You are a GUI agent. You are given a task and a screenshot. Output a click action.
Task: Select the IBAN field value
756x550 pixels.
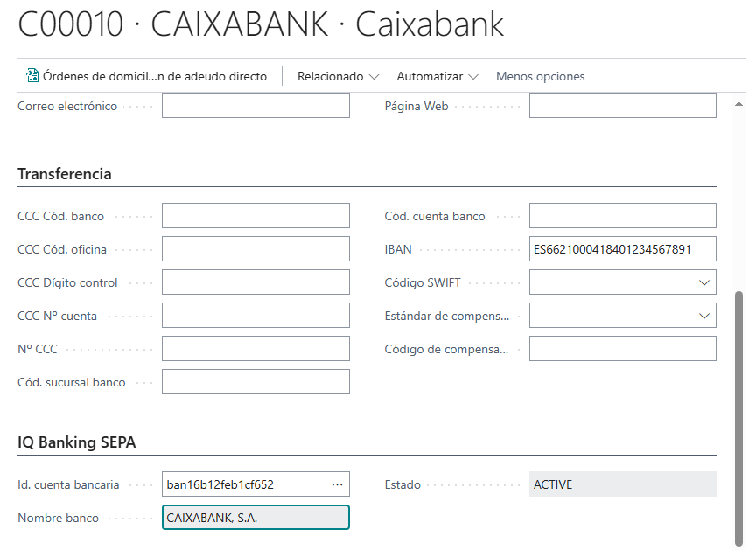[622, 248]
